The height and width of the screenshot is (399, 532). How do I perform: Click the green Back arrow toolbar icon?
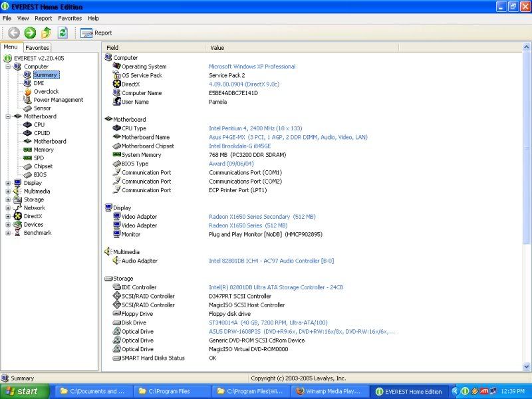[14, 33]
